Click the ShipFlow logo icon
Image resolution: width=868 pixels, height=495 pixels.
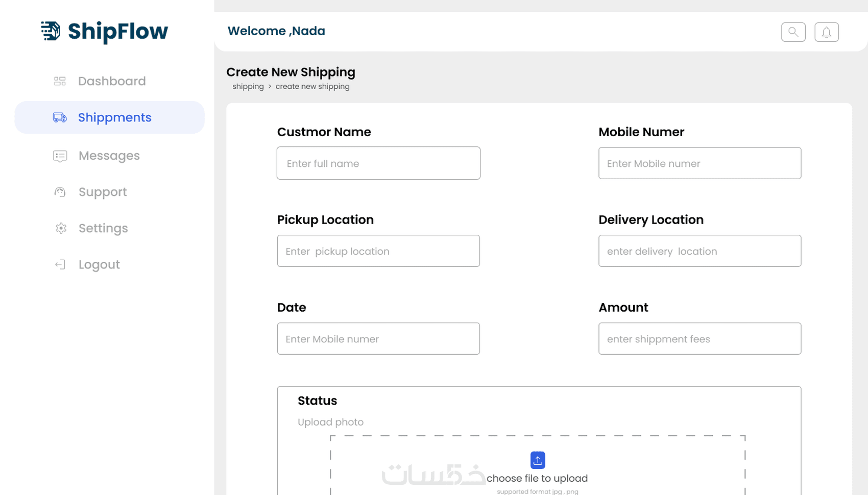coord(51,31)
